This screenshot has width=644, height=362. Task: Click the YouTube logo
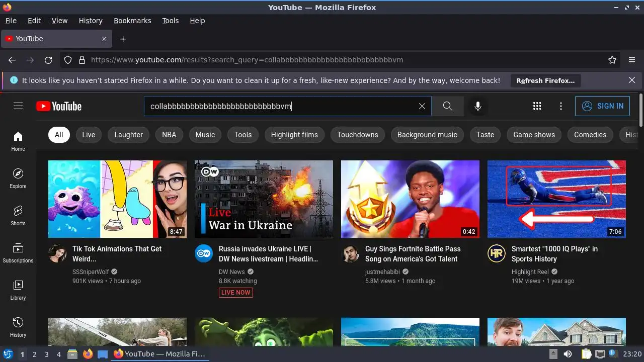(x=59, y=106)
